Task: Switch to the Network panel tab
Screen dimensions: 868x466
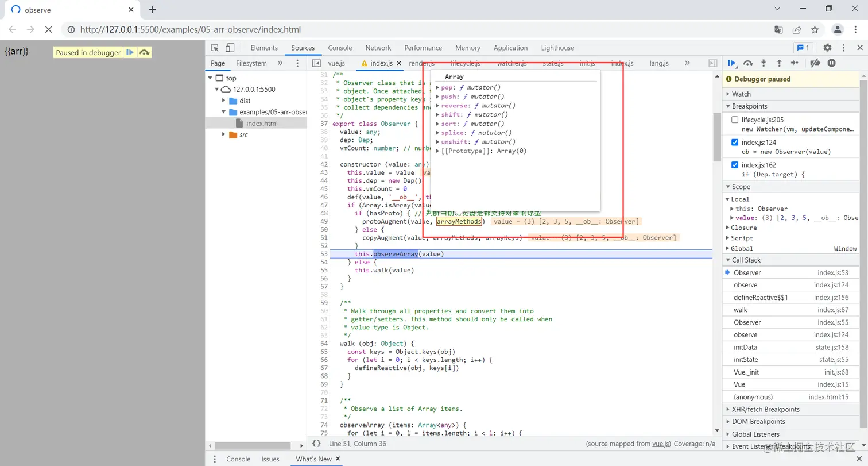Action: pyautogui.click(x=378, y=48)
